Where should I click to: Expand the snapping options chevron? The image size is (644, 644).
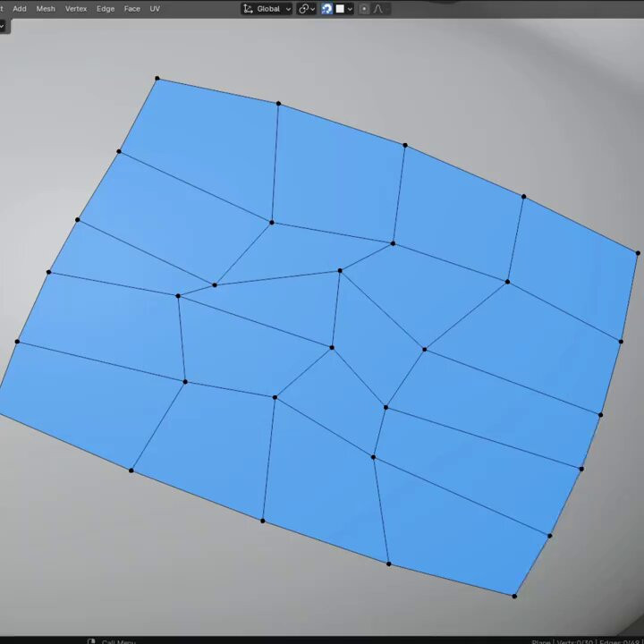[350, 9]
